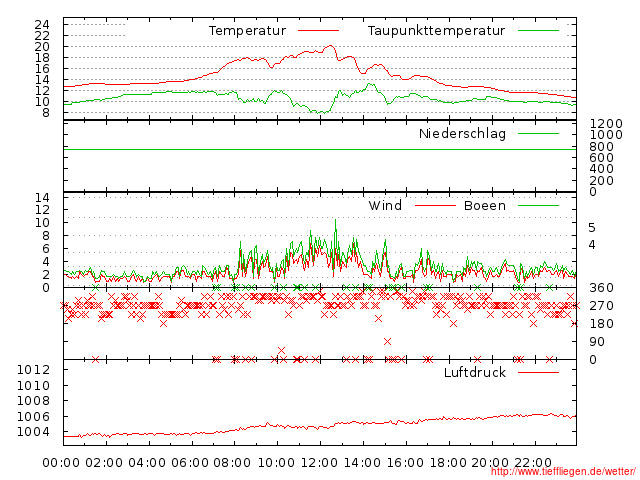640x480 pixels.
Task: Click the 18:00 time axis label
Action: [x=448, y=463]
